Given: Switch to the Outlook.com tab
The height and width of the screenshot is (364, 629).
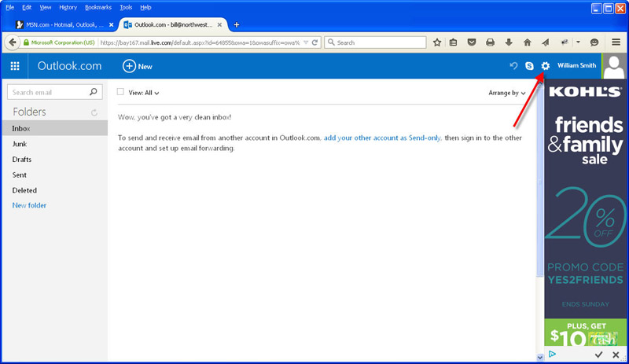Looking at the screenshot, I should (x=172, y=24).
